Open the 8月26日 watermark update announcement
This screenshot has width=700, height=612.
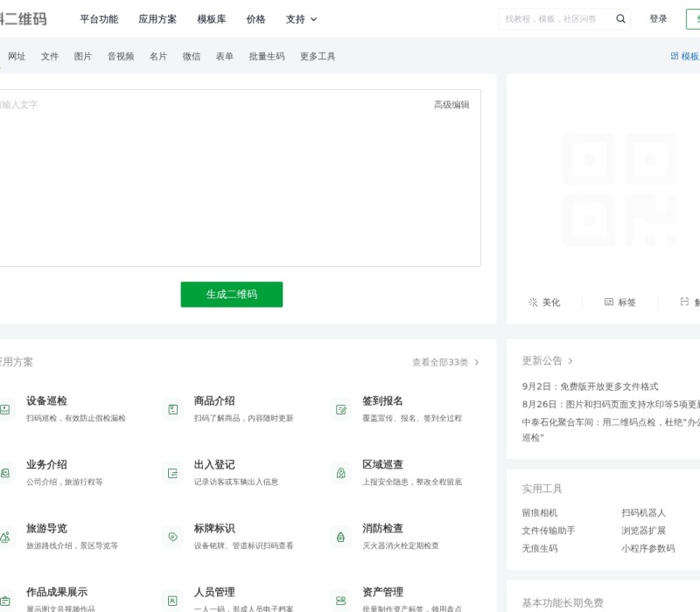pos(611,404)
